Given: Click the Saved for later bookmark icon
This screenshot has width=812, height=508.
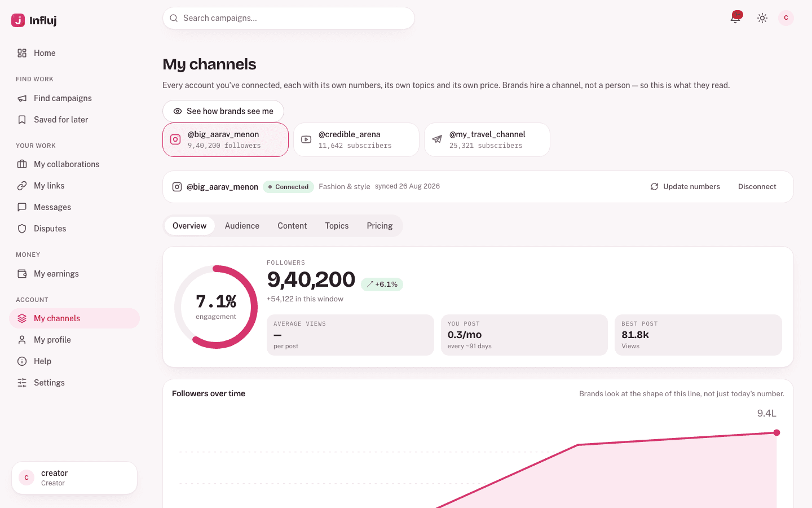Looking at the screenshot, I should click(22, 120).
